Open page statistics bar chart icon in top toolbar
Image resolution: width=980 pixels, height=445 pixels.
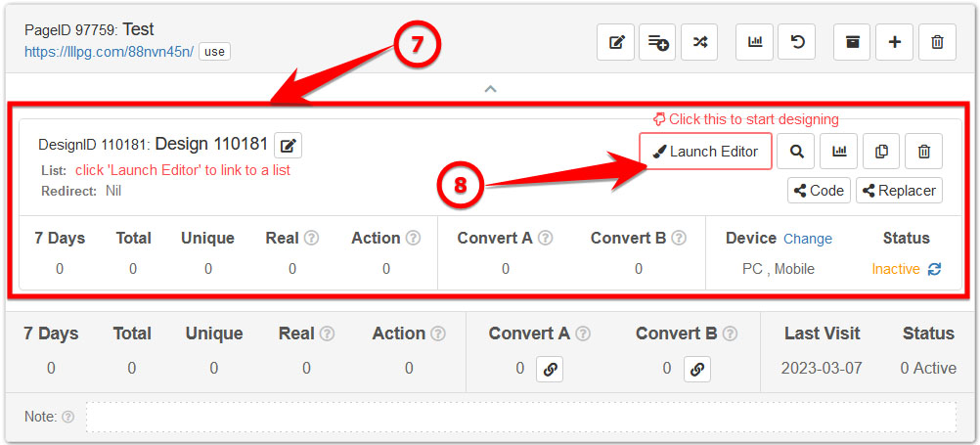point(754,42)
